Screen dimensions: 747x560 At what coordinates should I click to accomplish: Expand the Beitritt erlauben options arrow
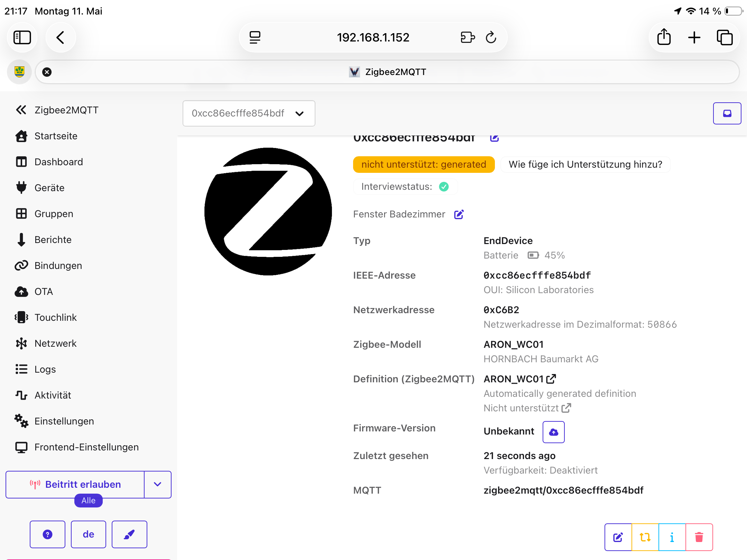click(x=158, y=484)
